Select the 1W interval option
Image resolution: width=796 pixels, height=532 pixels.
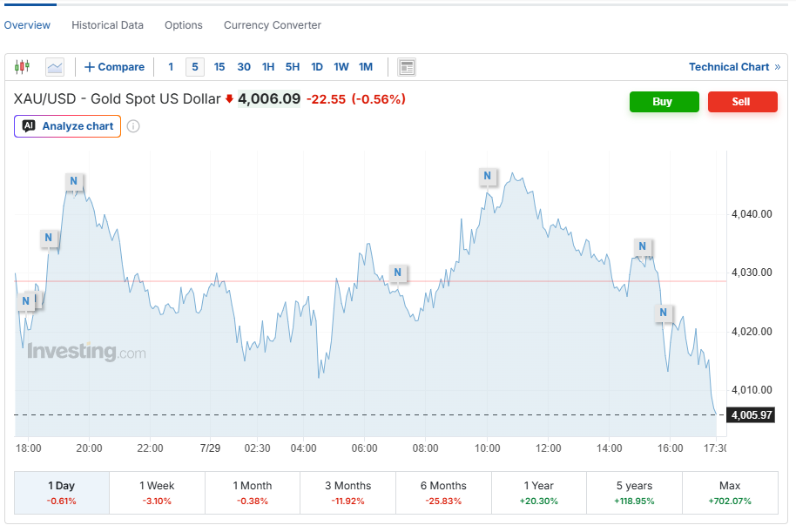pyautogui.click(x=341, y=67)
